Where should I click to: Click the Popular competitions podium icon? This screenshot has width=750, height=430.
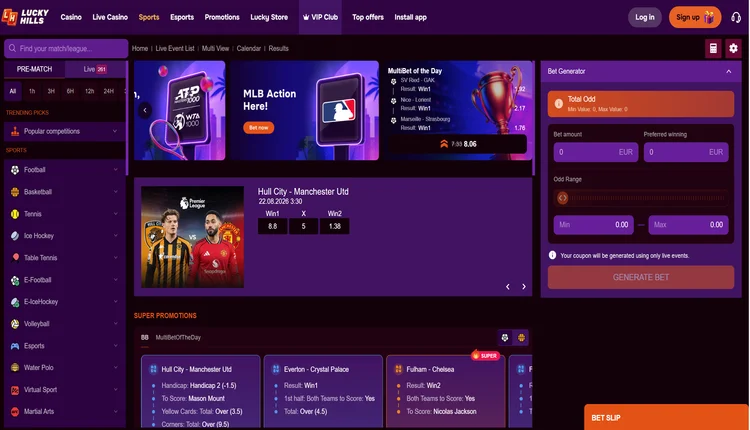[15, 131]
